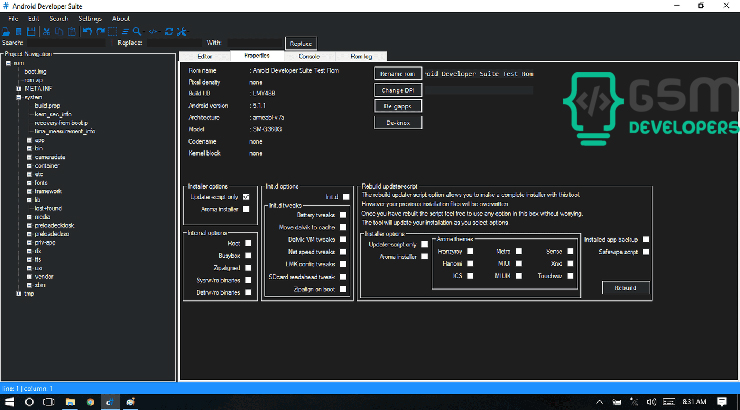This screenshot has height=410, width=740.
Task: Open the File menu
Action: (x=13, y=18)
